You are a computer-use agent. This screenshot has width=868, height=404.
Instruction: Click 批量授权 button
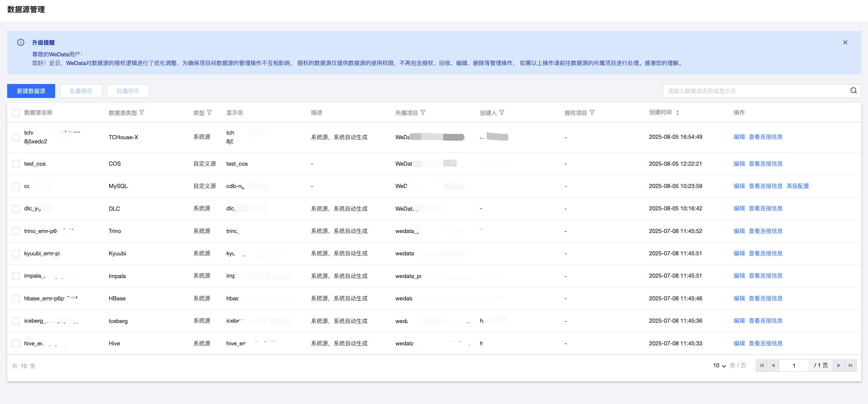coord(81,91)
